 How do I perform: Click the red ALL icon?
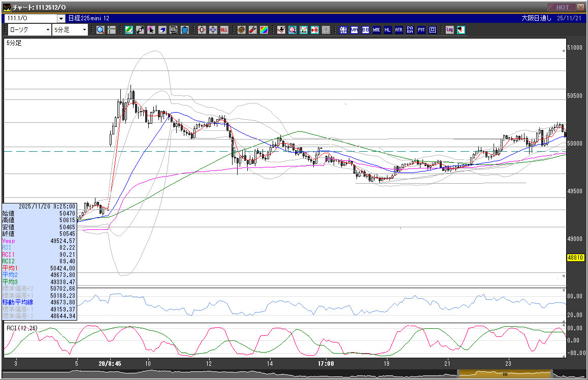[x=224, y=30]
